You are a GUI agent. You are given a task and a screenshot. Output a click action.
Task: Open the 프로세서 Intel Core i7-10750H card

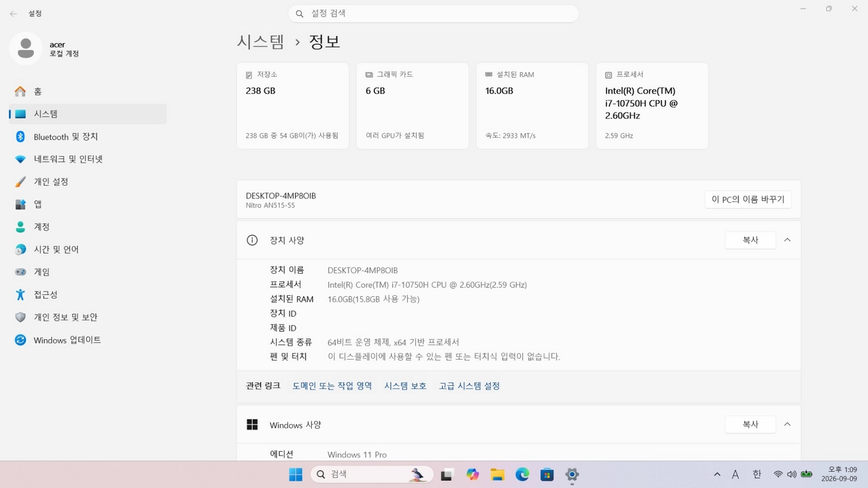[x=652, y=106]
